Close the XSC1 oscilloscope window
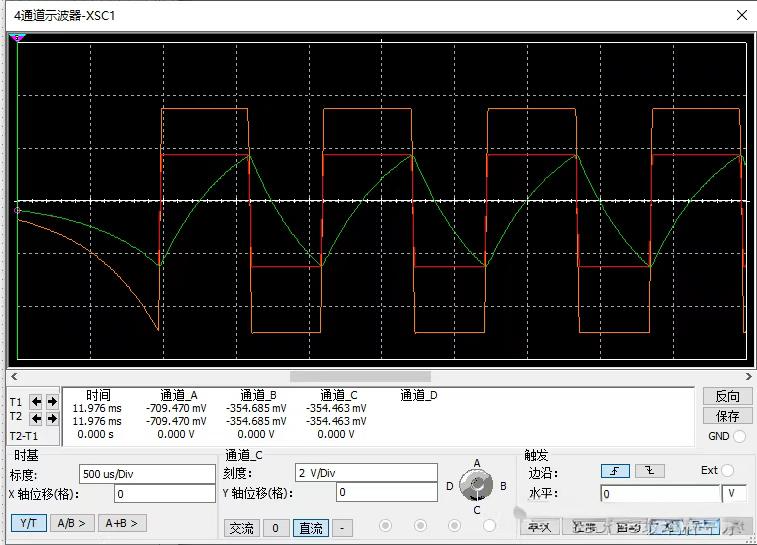This screenshot has height=545, width=757. [742, 15]
